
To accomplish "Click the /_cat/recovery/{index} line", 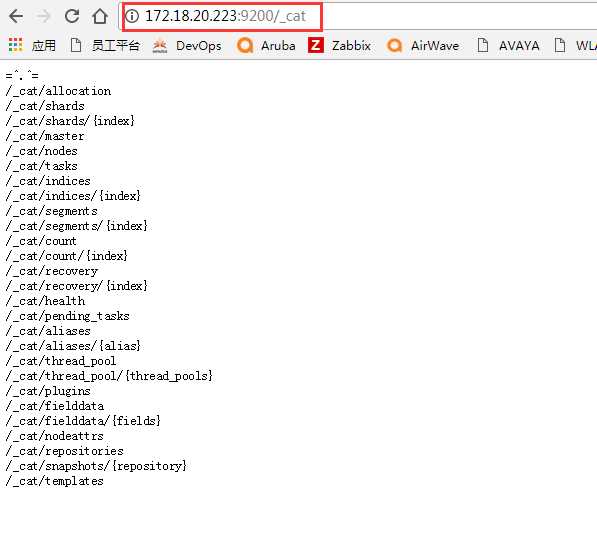I will tap(77, 286).
